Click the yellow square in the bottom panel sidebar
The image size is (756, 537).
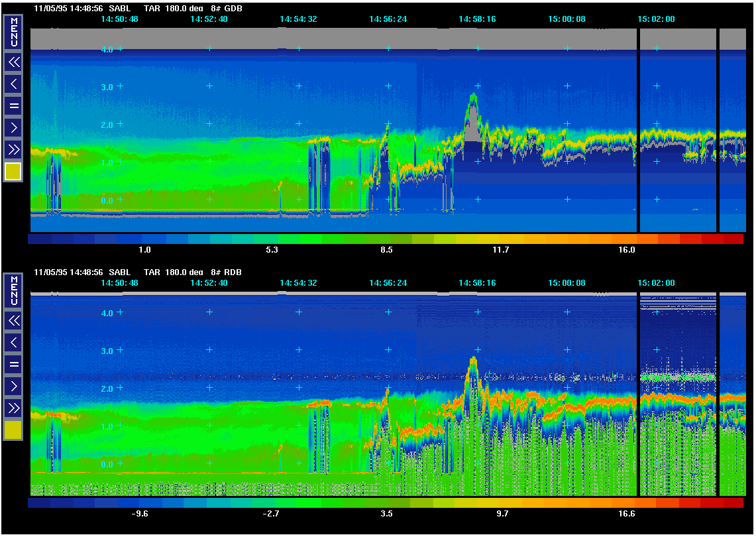coord(13,430)
